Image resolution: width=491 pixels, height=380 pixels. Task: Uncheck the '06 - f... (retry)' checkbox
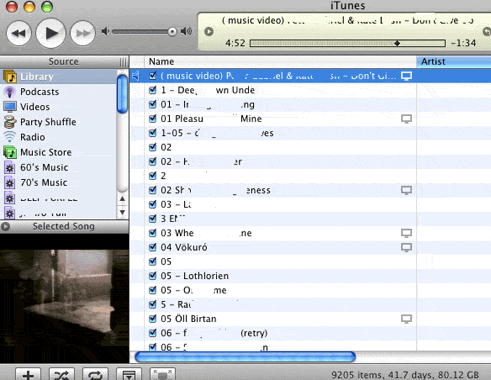(x=153, y=333)
